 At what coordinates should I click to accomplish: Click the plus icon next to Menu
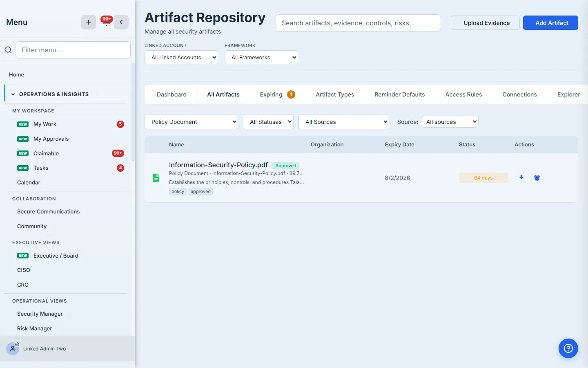(x=89, y=22)
